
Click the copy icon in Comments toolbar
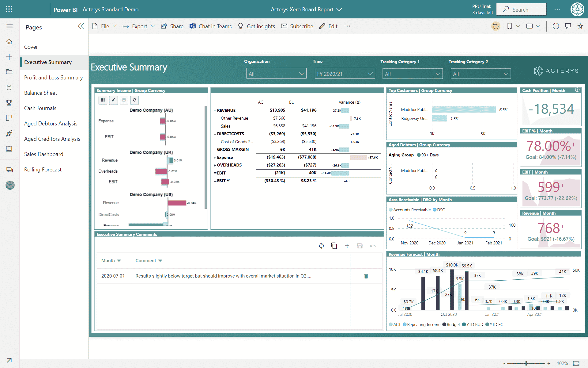click(x=334, y=246)
